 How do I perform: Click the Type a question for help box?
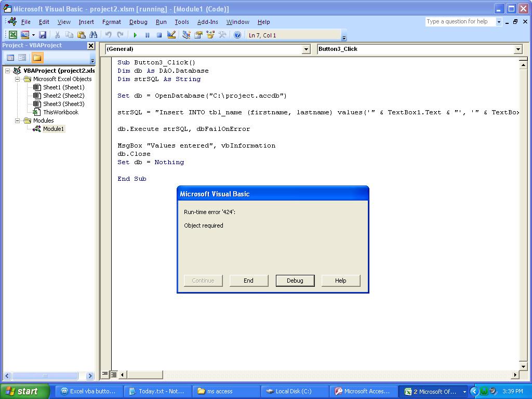tap(460, 22)
